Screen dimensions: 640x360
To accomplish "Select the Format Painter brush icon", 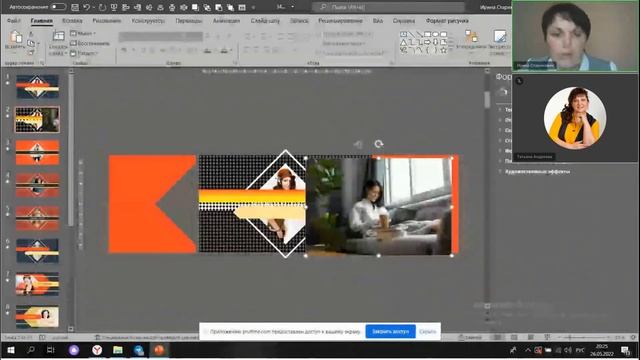I will coord(31,52).
